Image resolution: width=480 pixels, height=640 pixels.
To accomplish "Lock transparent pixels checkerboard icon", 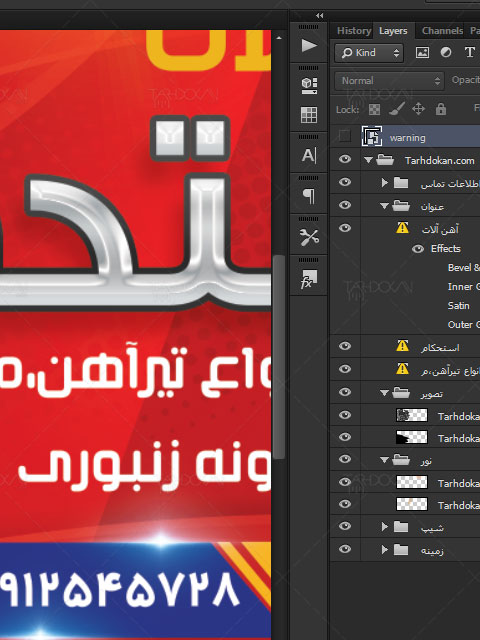I will pyautogui.click(x=374, y=109).
